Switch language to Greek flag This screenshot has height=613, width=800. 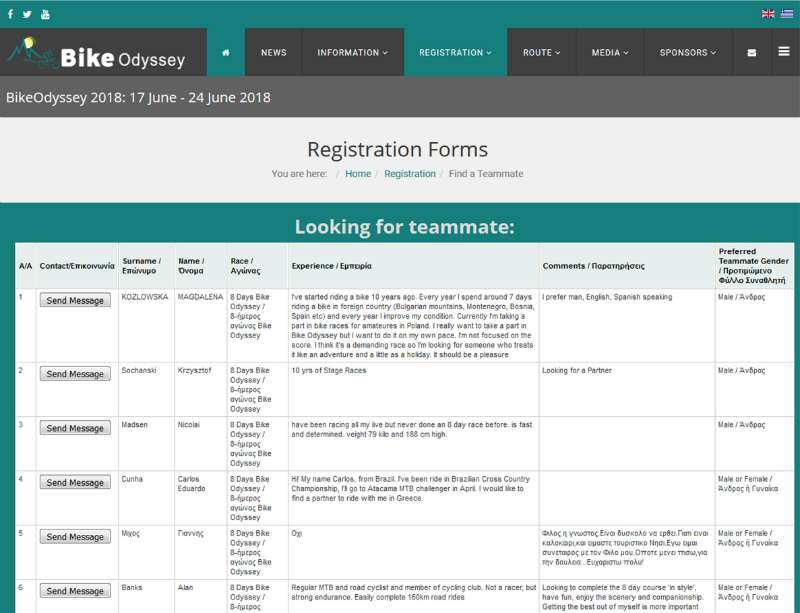point(787,14)
